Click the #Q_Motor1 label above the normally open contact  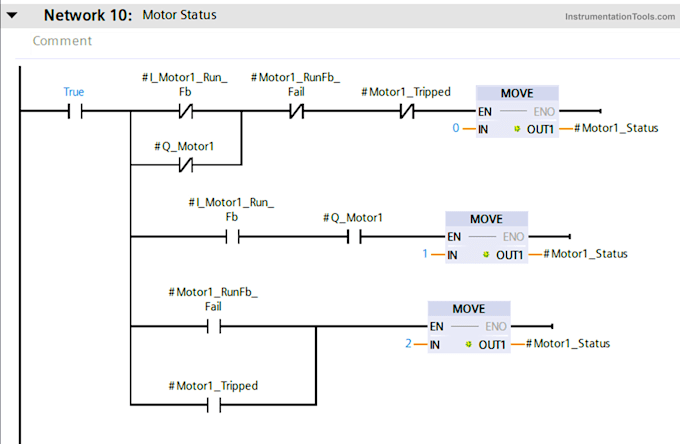353,218
